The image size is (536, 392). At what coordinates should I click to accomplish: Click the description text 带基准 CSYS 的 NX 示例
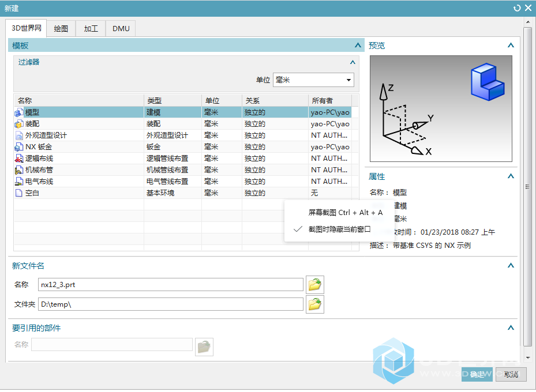point(432,246)
